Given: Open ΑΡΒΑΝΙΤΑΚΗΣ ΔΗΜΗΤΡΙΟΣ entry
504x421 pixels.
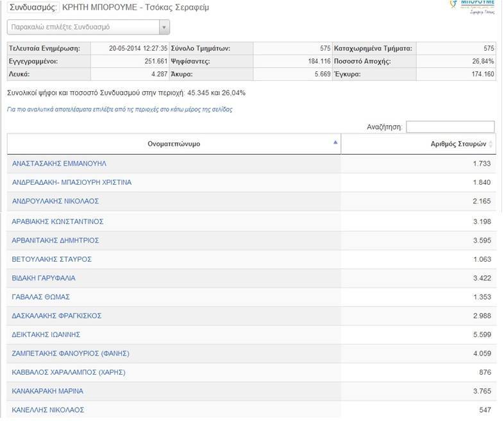Looking at the screenshot, I should pos(55,240).
